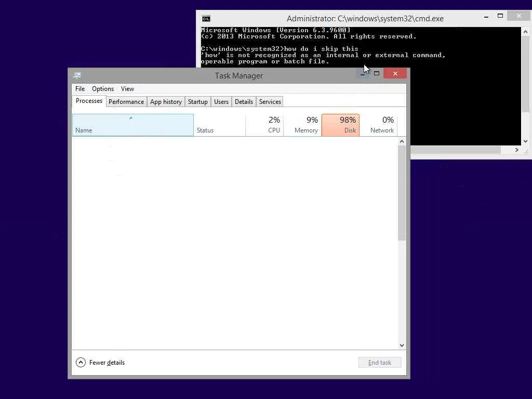Click the cmd vertical scrollbar thumb
Viewport: 532px width, 399px height.
click(525, 74)
